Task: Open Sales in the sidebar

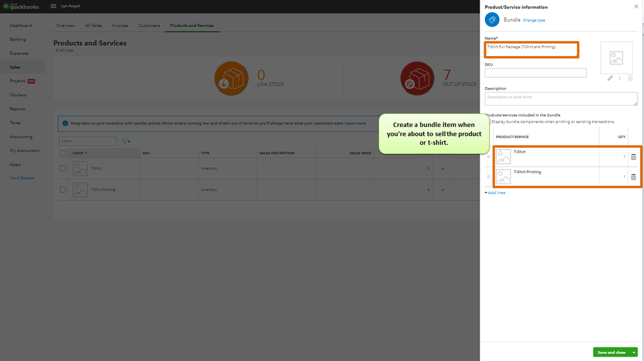Action: tap(15, 67)
